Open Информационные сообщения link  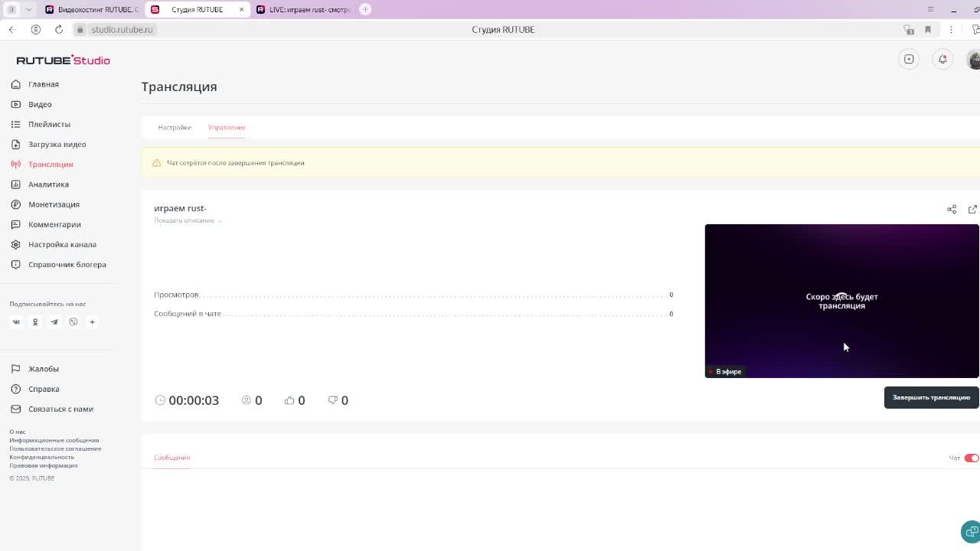(54, 440)
